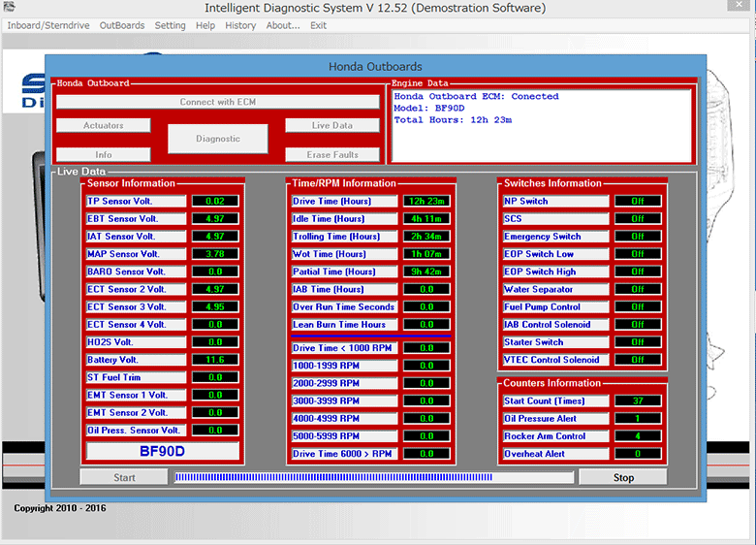Click the Stop button
The width and height of the screenshot is (756, 545).
point(623,477)
